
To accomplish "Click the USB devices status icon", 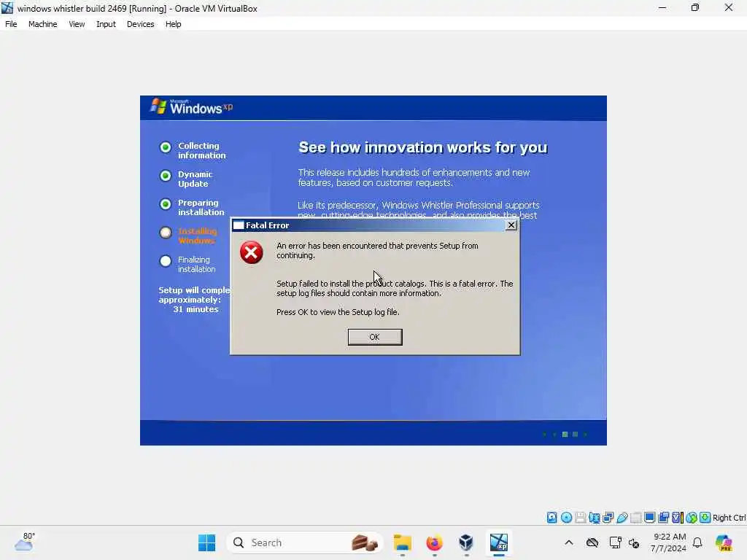I will [622, 517].
